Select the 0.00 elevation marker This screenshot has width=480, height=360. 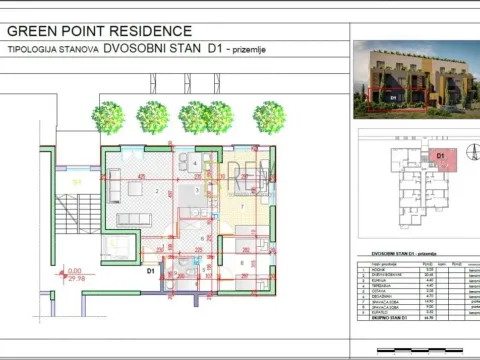[x=74, y=271]
